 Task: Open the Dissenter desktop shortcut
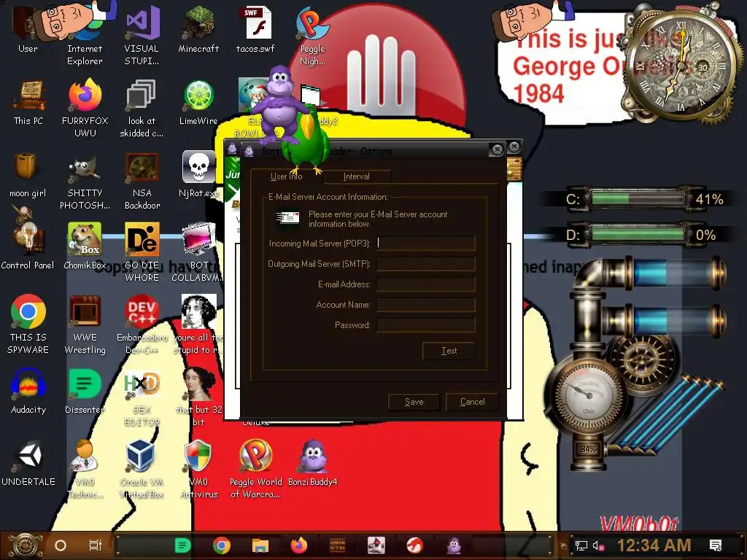85,392
